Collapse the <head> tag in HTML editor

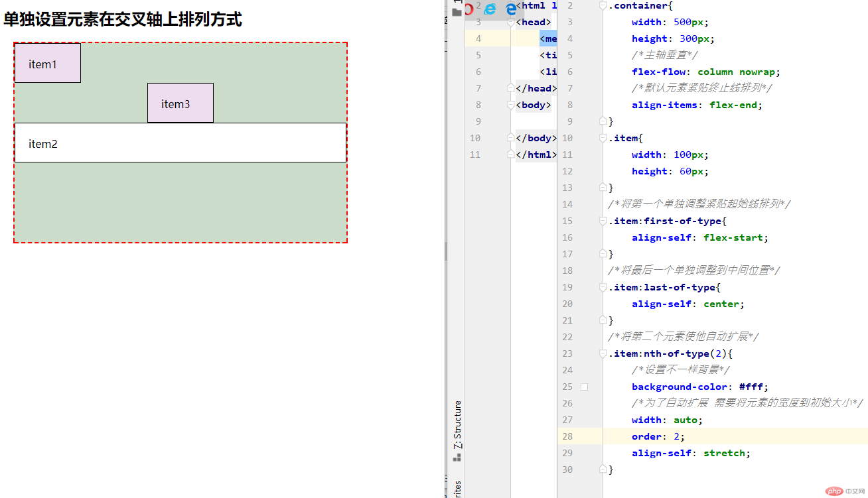point(510,22)
